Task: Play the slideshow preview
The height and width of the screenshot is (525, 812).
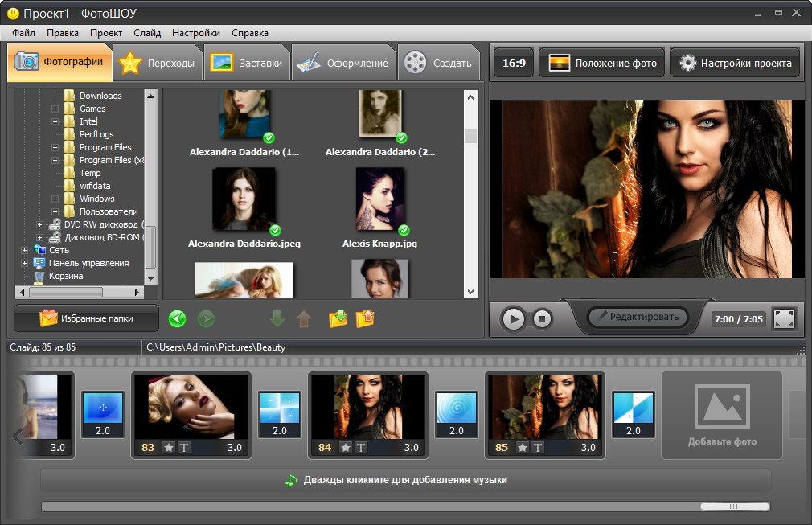Action: point(513,319)
